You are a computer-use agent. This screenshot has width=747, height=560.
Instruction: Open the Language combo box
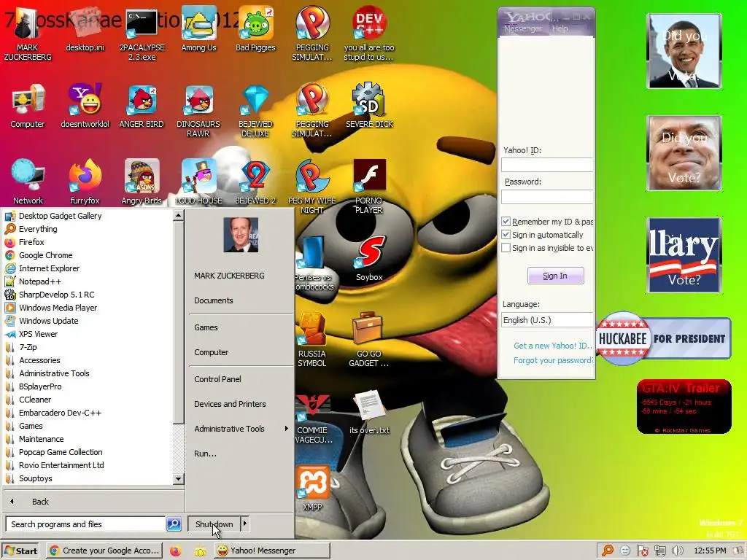[x=547, y=320]
